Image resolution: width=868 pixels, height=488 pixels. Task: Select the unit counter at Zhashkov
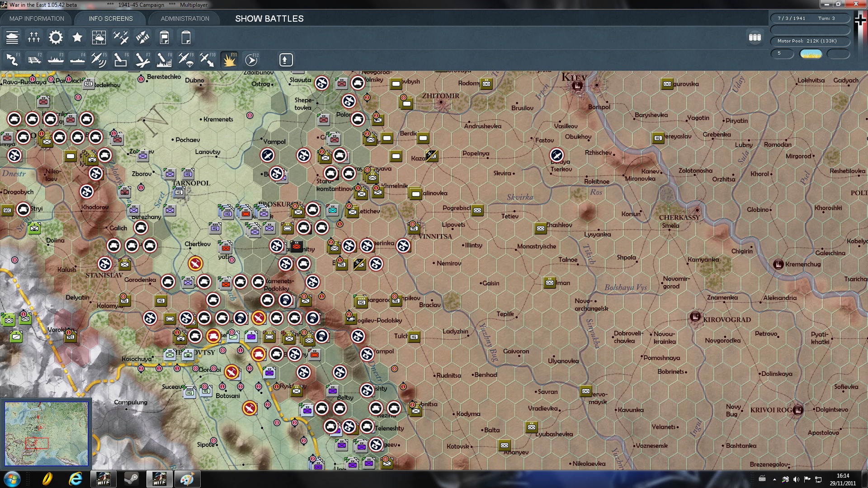(540, 228)
